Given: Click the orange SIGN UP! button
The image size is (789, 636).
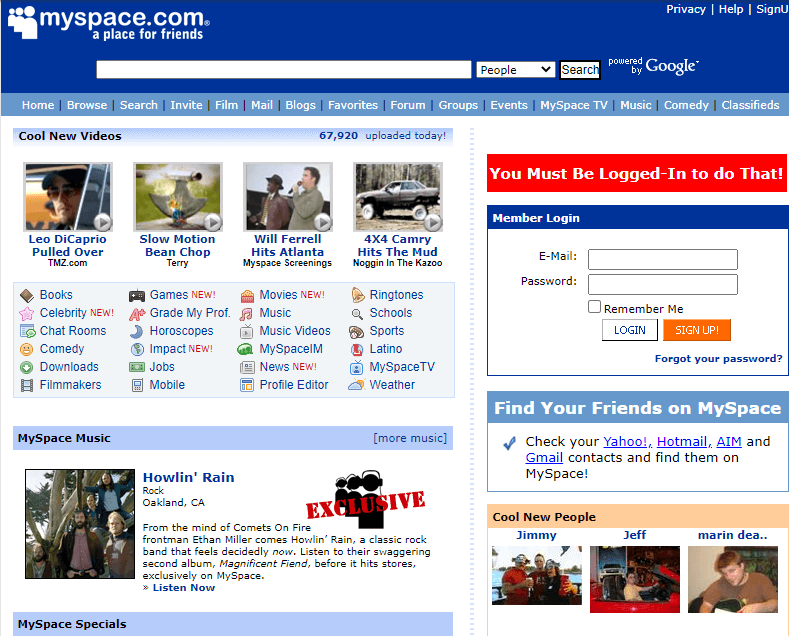Looking at the screenshot, I should (x=696, y=330).
